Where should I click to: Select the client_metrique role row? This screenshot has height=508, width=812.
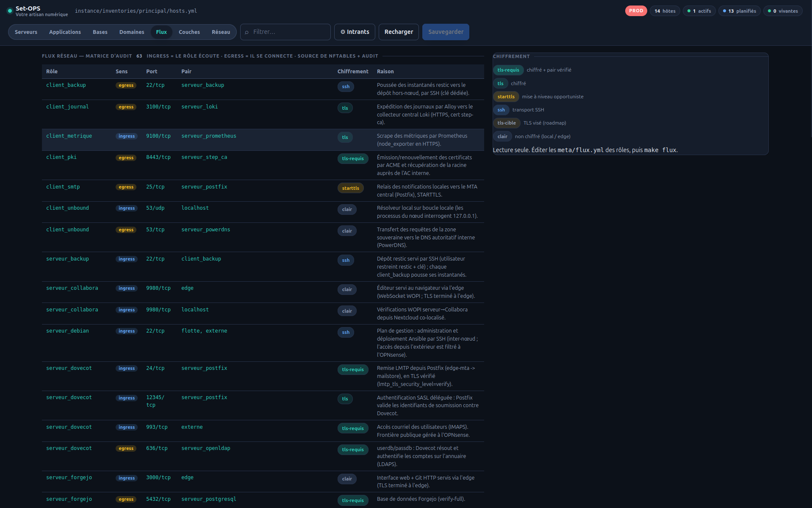[263, 140]
